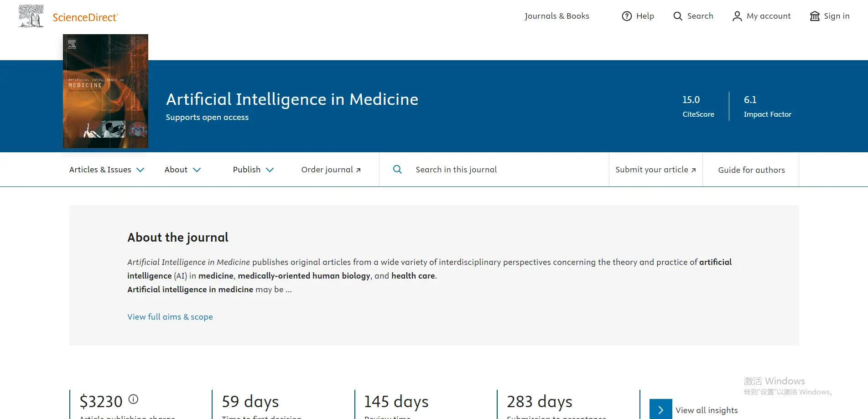
Task: Click View full aims & scope link
Action: pos(170,317)
